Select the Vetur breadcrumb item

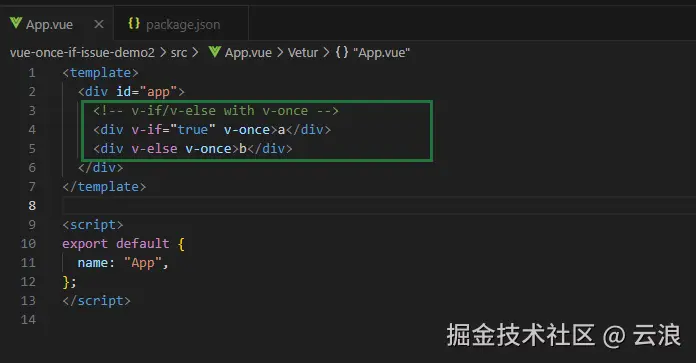(303, 52)
